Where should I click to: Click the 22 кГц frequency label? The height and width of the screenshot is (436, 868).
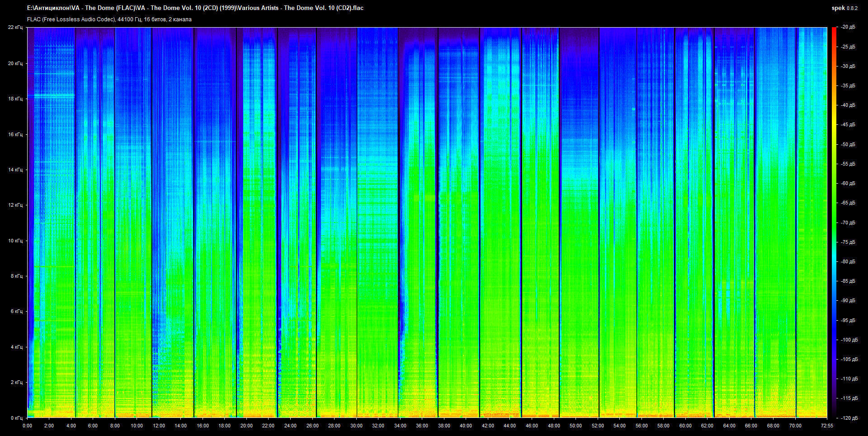(15, 27)
